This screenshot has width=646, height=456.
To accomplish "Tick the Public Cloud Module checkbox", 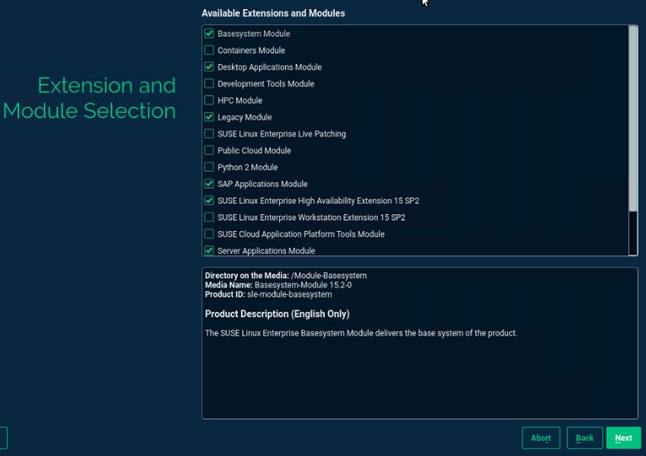I will pos(209,150).
